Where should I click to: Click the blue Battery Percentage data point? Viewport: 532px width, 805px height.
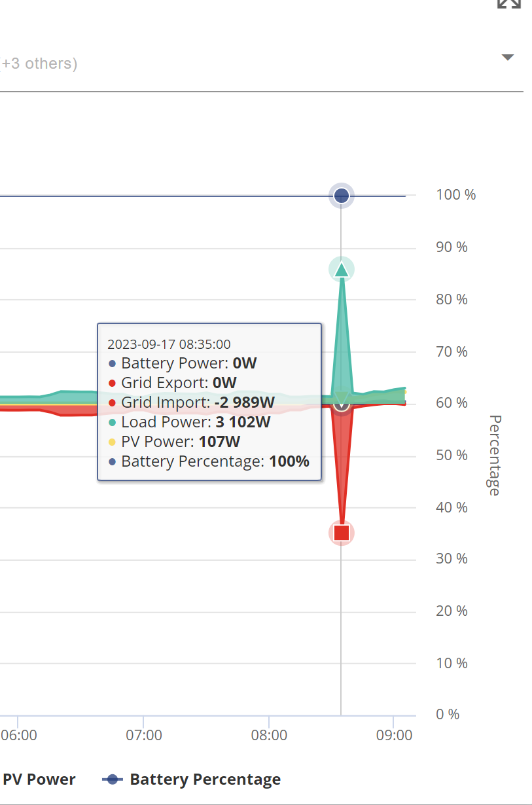(x=341, y=195)
